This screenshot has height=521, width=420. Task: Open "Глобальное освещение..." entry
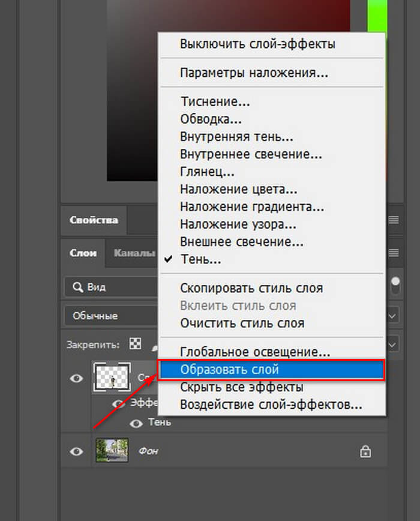255,352
